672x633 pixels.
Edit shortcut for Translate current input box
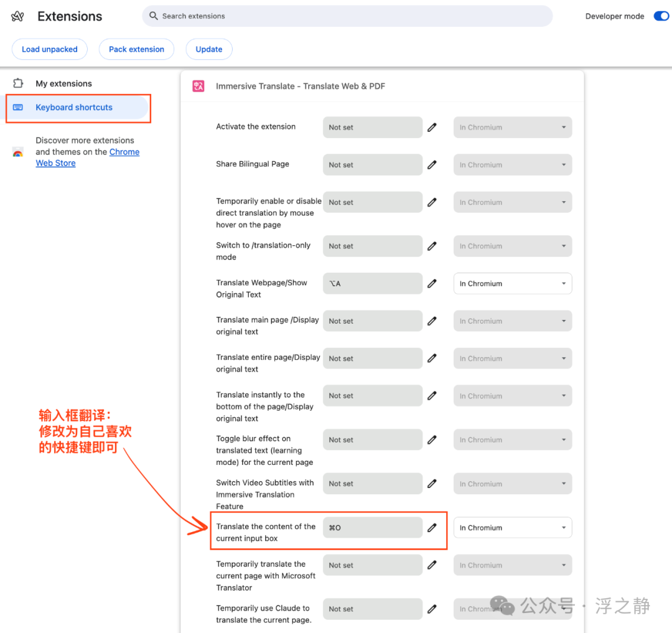pos(432,528)
